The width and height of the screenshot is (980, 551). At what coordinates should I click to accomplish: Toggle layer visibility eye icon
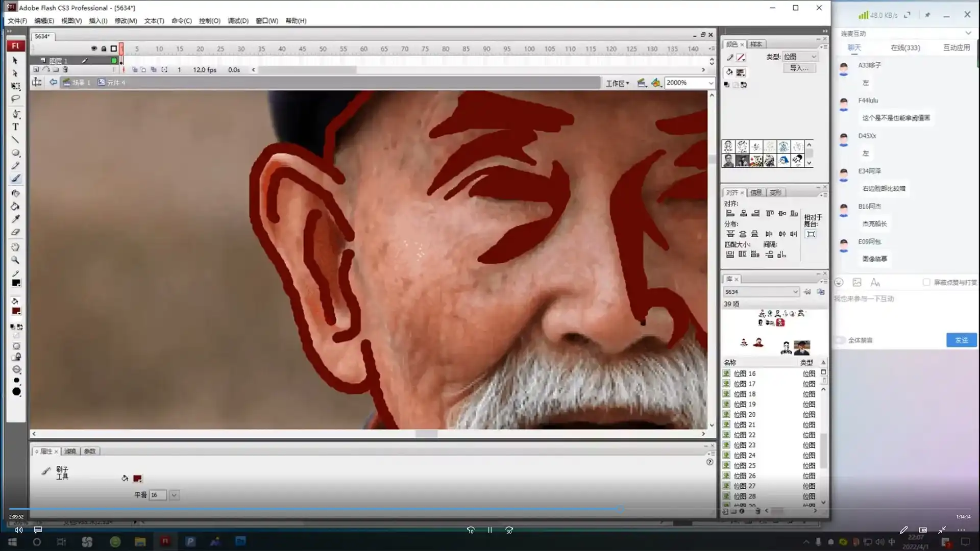[94, 48]
